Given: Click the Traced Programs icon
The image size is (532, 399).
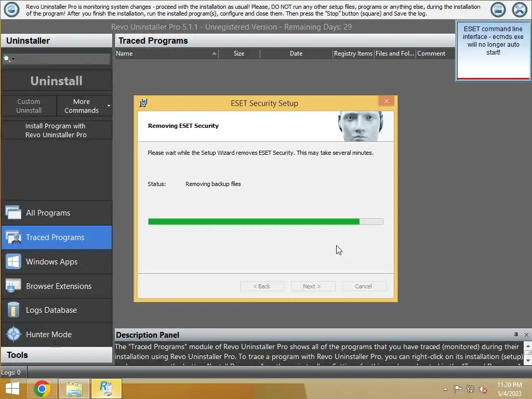Looking at the screenshot, I should (x=13, y=237).
